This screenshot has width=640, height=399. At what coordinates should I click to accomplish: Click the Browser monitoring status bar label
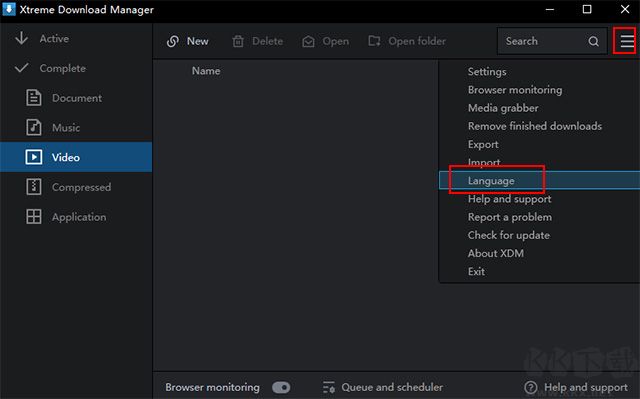(212, 387)
